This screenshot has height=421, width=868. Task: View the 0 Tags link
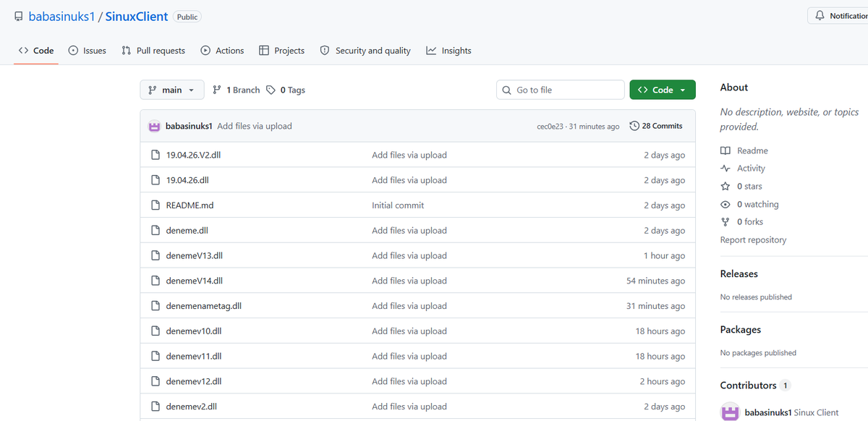(x=286, y=90)
